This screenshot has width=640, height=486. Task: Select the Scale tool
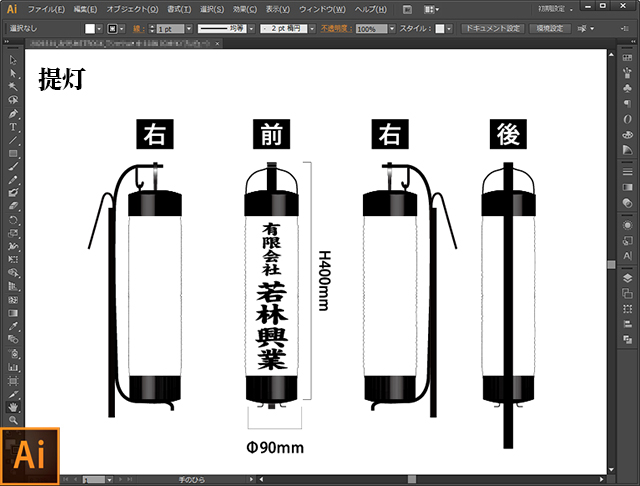[13, 233]
